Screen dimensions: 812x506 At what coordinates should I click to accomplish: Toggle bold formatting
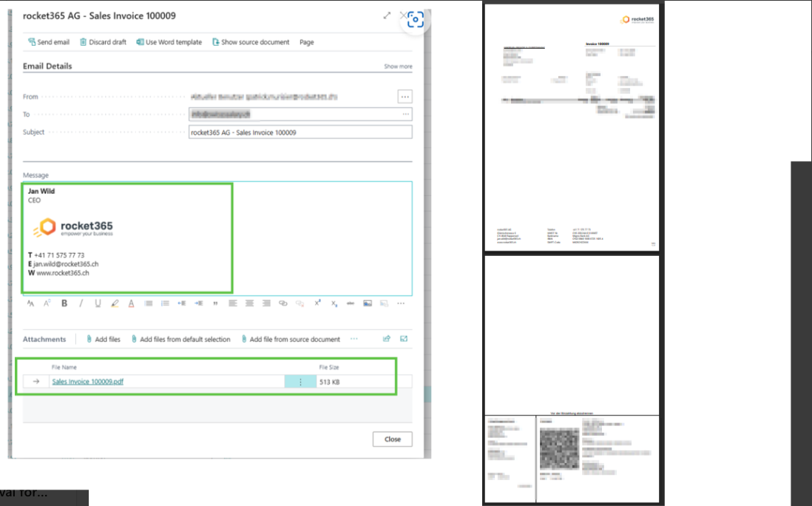[64, 303]
